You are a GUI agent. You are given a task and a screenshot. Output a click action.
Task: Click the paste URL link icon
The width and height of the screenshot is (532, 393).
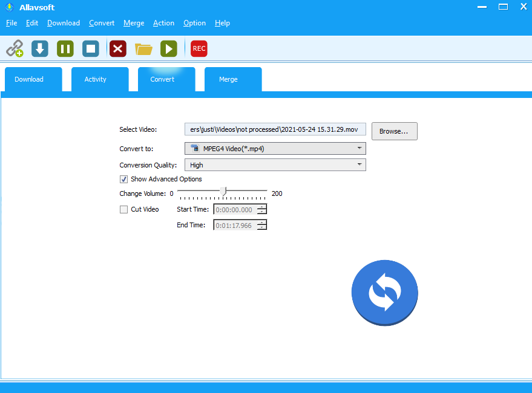point(15,48)
